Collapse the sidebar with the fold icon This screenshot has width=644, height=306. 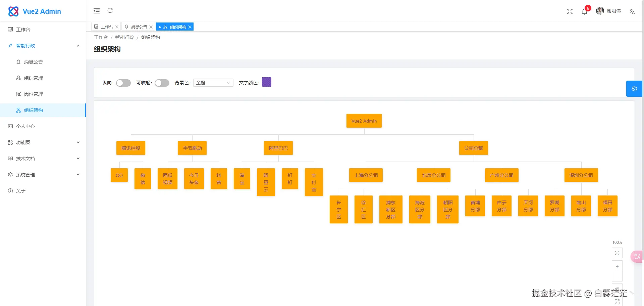click(x=97, y=11)
